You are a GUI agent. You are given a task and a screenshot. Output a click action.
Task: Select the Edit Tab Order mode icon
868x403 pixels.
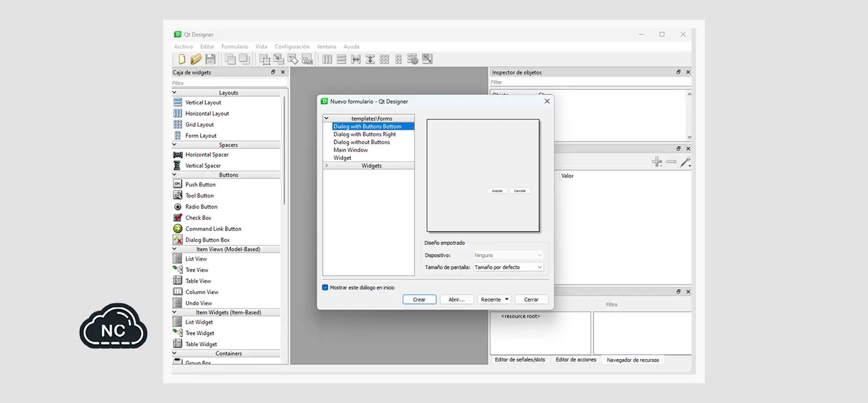pos(307,59)
